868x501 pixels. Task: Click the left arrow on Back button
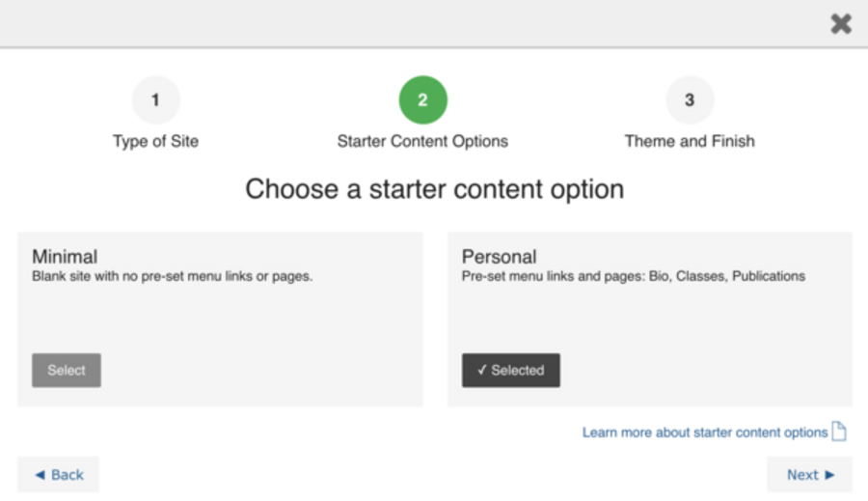coord(40,475)
